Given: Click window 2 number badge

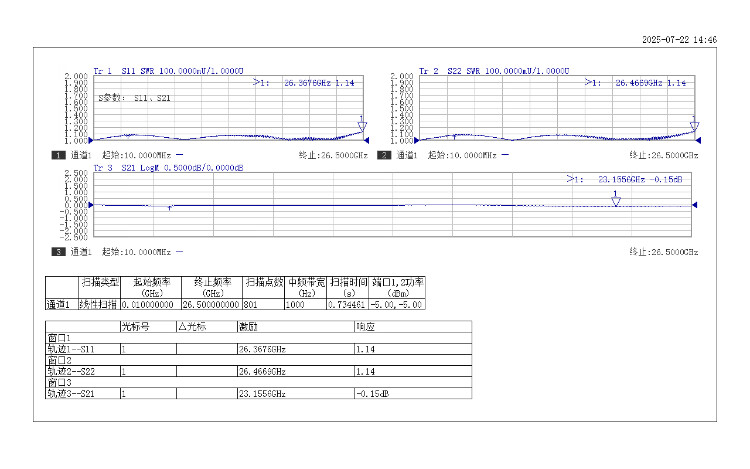Looking at the screenshot, I should click(x=384, y=156).
